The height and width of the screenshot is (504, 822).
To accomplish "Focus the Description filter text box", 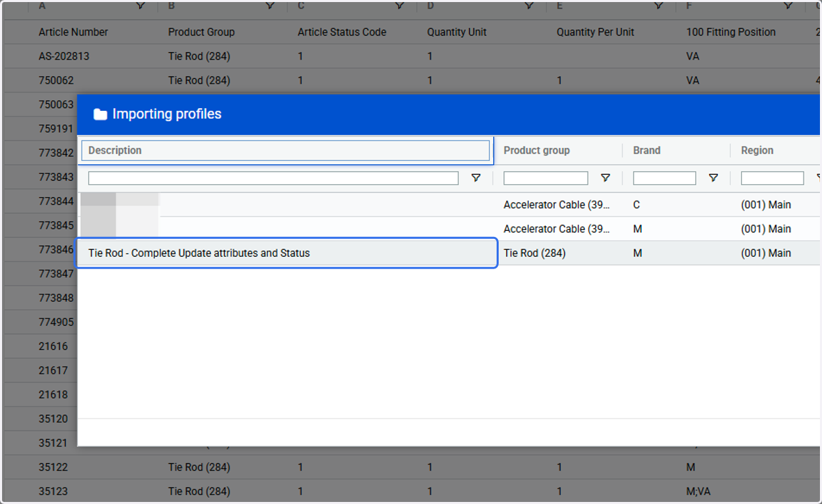I will click(273, 178).
